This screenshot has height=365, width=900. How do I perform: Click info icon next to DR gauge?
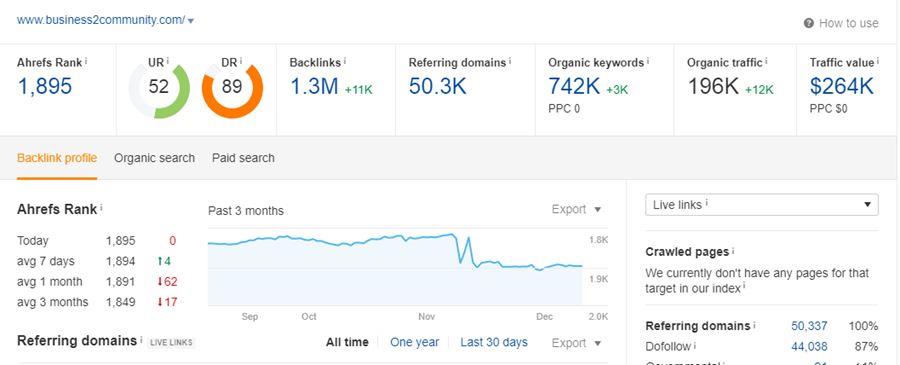(x=241, y=61)
